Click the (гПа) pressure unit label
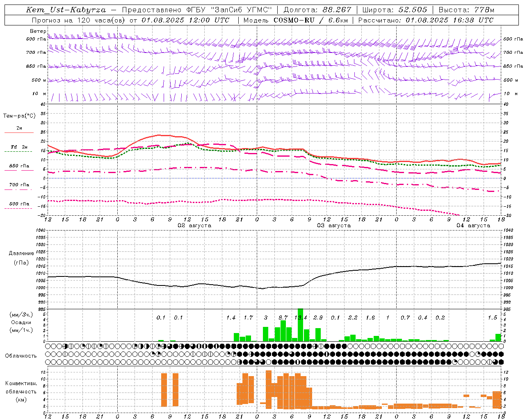Viewport: 525px width, 420px height. coord(21,263)
